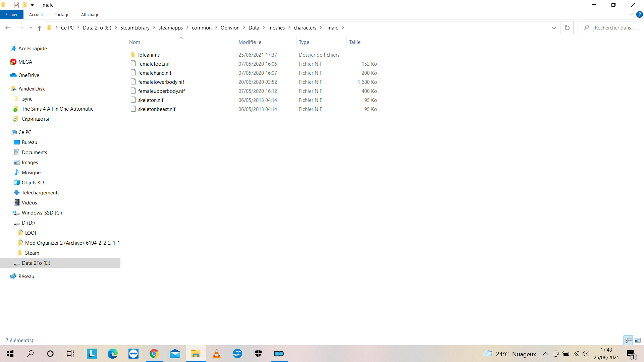This screenshot has width=644, height=362.
Task: Open Téléchargements in the sidebar
Action: pyautogui.click(x=41, y=193)
